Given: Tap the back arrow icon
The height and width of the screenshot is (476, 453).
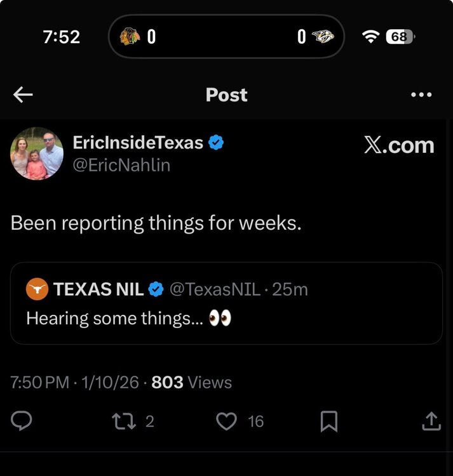Looking at the screenshot, I should [x=23, y=95].
